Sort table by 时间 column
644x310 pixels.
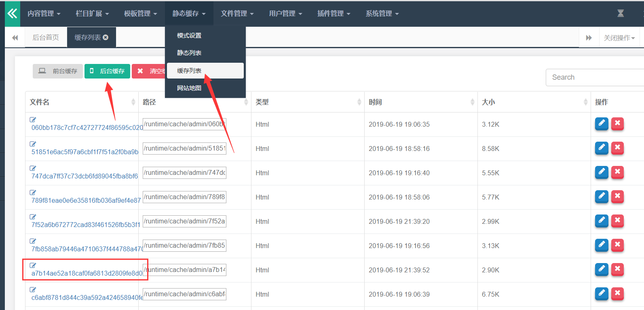pyautogui.click(x=421, y=102)
